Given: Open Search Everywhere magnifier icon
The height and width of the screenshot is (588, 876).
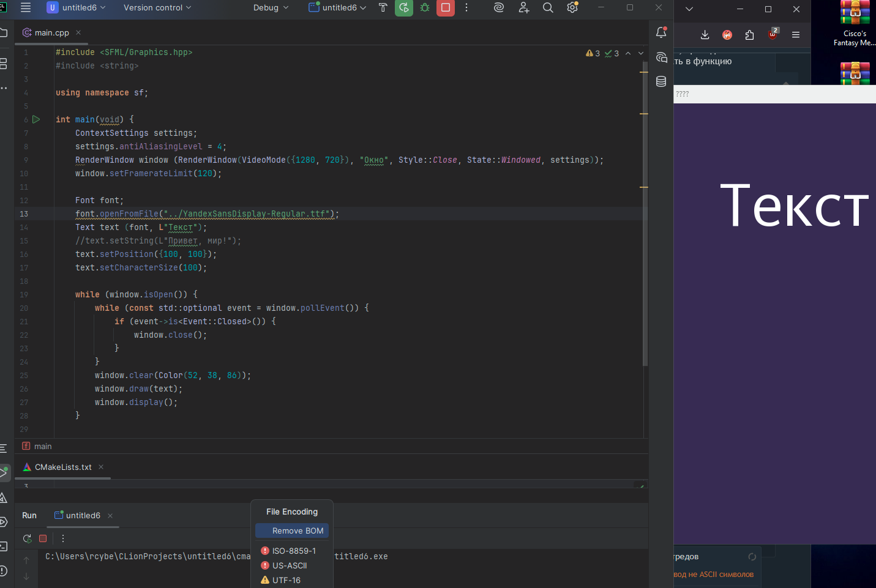Looking at the screenshot, I should (x=548, y=8).
